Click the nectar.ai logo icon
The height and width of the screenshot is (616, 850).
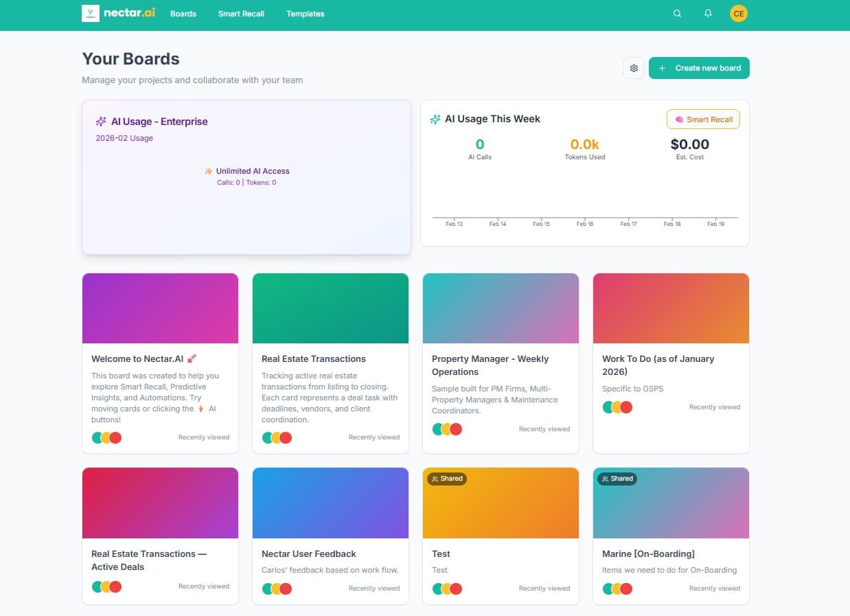pyautogui.click(x=90, y=14)
